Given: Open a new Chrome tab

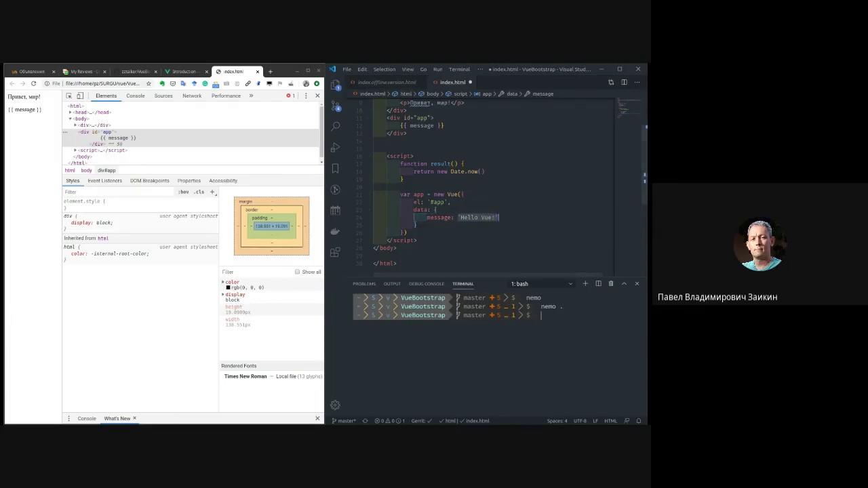Looking at the screenshot, I should click(270, 71).
